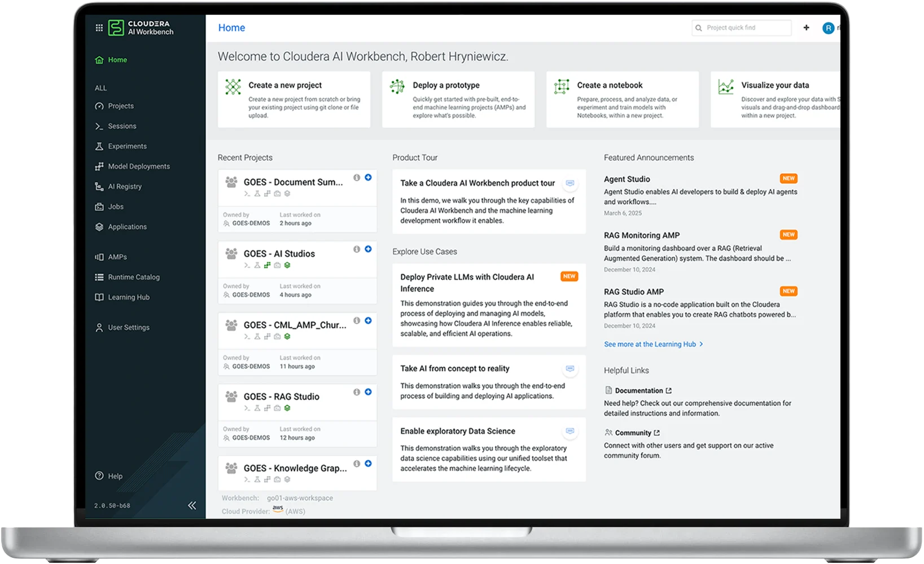Collapse the sidebar with the double-chevron

tap(192, 505)
